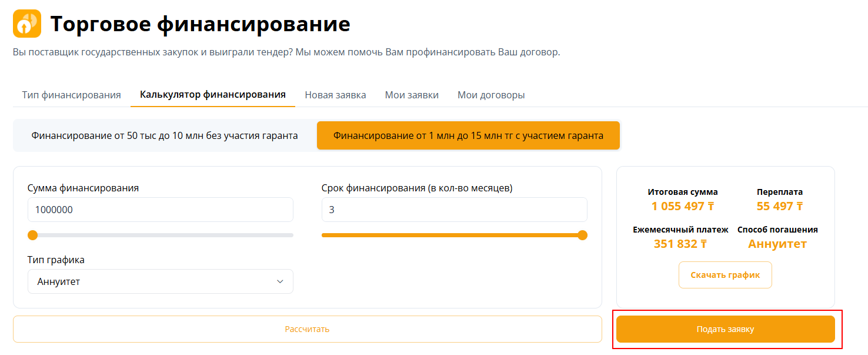Click the chevron arrow in Аннуитет dropdown
This screenshot has height=355, width=868.
tap(280, 281)
